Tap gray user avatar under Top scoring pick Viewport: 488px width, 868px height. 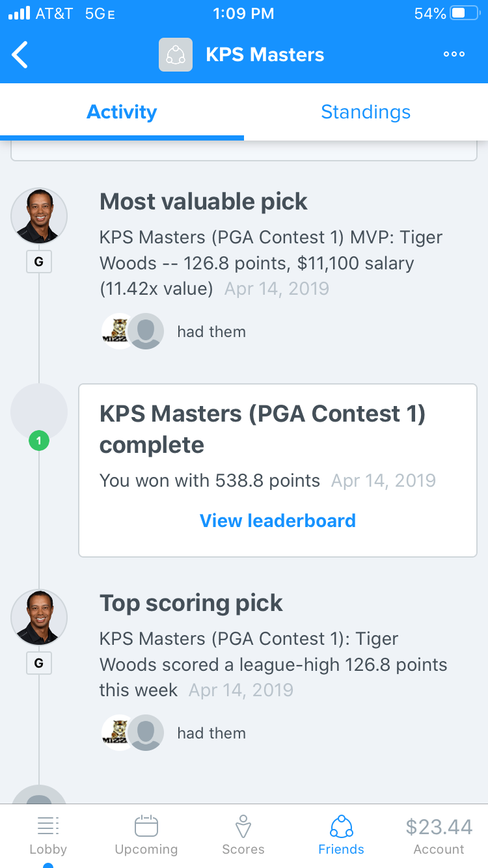tap(146, 733)
